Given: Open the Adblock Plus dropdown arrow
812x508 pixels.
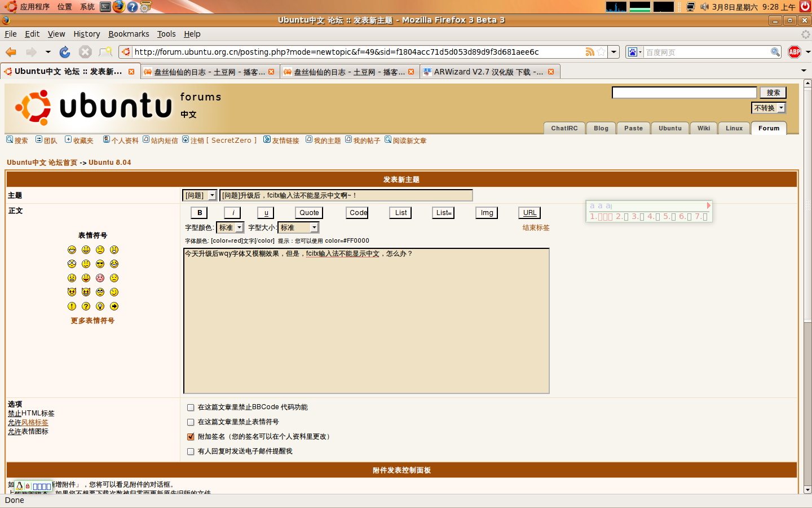Looking at the screenshot, I should pyautogui.click(x=808, y=52).
